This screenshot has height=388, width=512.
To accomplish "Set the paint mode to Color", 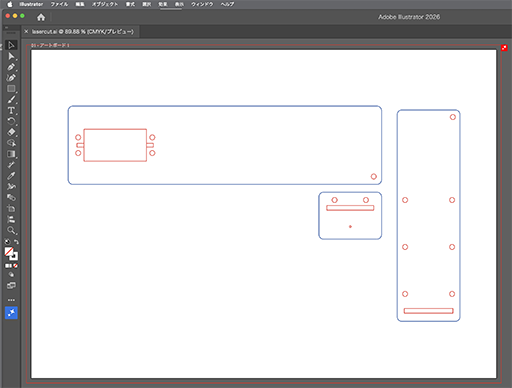I will click(8, 266).
